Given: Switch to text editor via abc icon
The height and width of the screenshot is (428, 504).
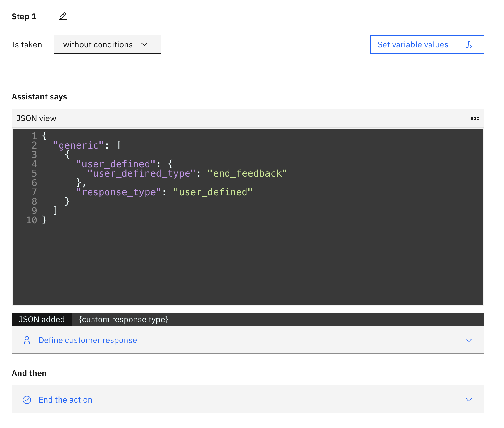Looking at the screenshot, I should click(x=474, y=118).
